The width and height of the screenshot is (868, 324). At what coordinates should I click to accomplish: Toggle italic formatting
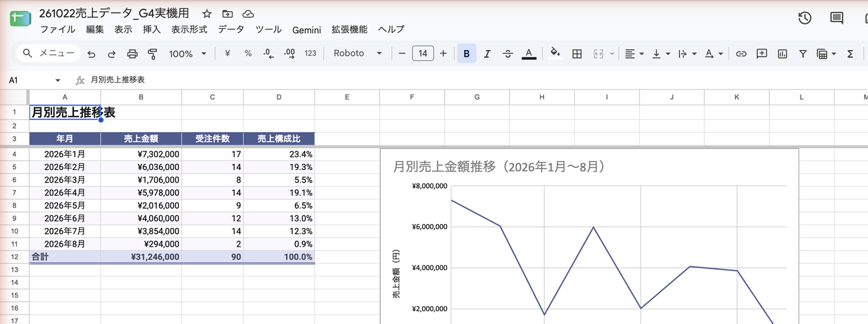(487, 53)
